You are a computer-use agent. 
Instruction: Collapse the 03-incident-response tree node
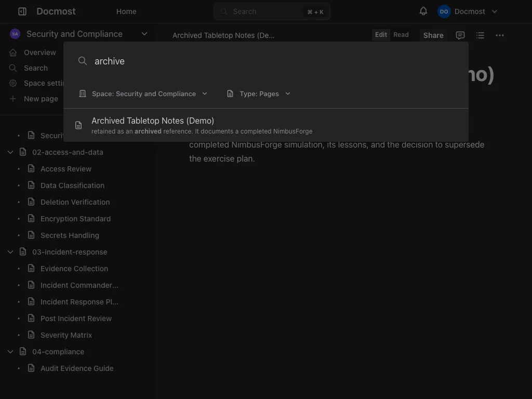point(10,252)
